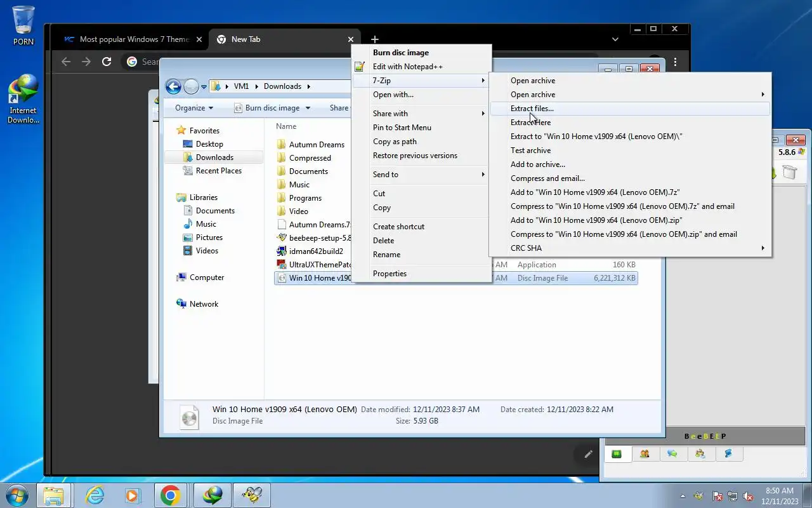Open Internet Download Manager taskbar button
Viewport: 812px width, 508px height.
[x=212, y=495]
